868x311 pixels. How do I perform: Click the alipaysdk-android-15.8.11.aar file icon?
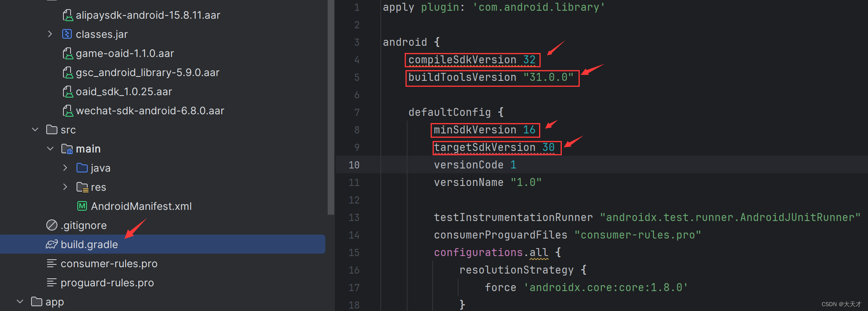[68, 15]
